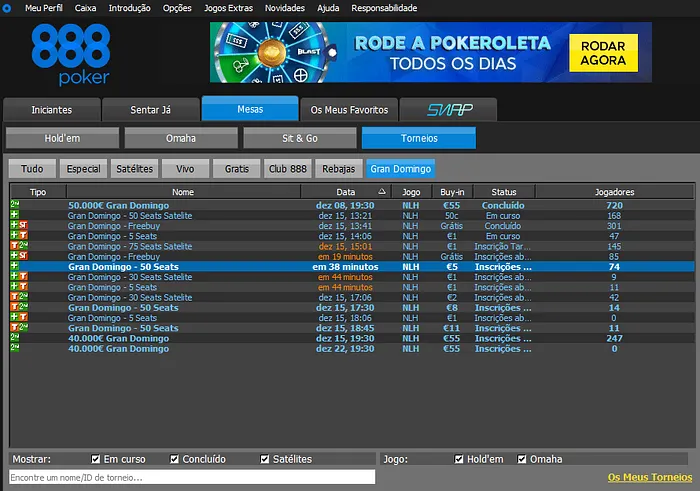The image size is (700, 491).
Task: Click the green plus icon on 50 Seats Satelite row
Action: (x=15, y=215)
